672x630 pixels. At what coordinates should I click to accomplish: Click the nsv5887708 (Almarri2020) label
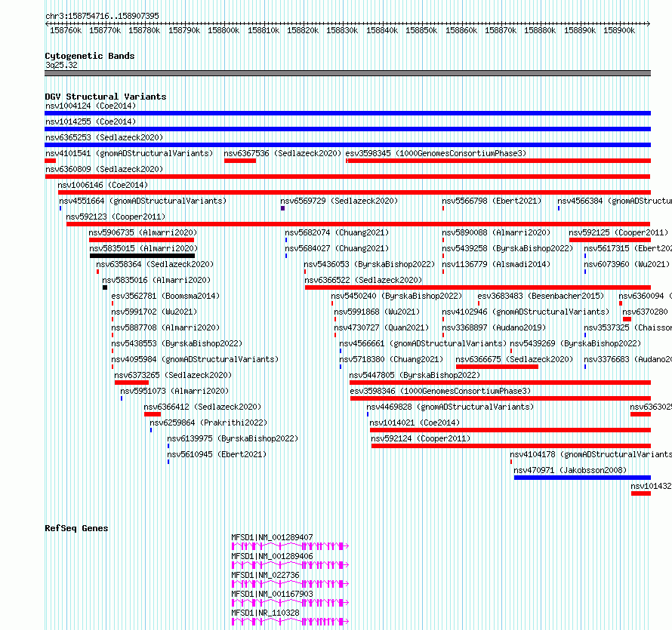click(165, 327)
